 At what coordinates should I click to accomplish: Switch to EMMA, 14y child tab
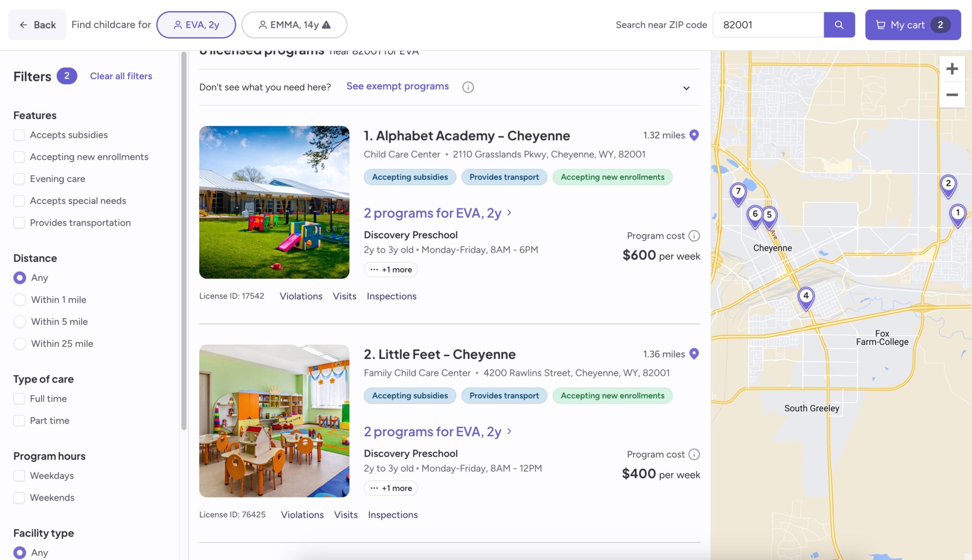[294, 25]
